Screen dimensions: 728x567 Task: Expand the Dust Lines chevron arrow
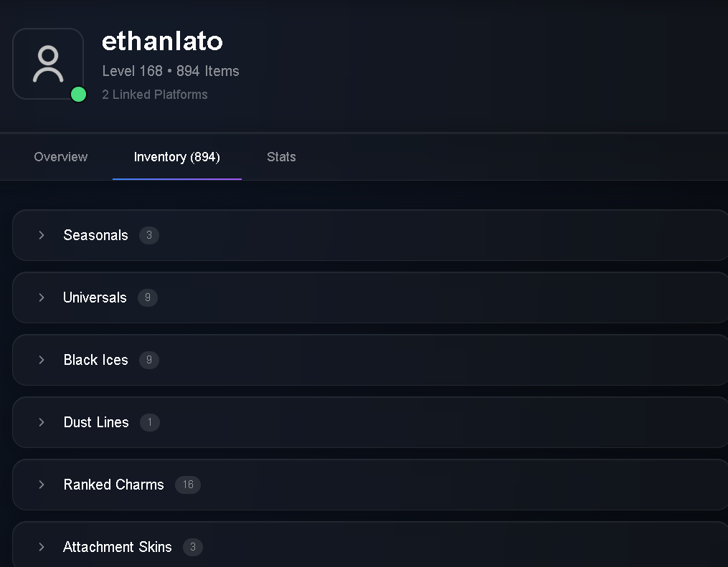(42, 422)
